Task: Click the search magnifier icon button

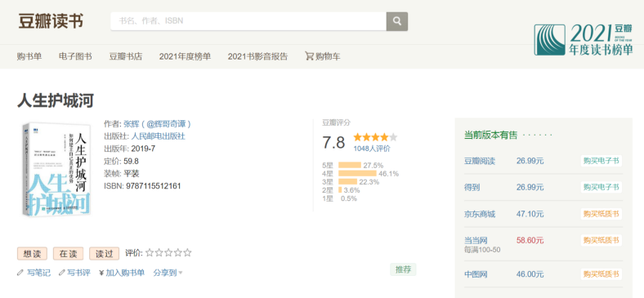Action: (396, 21)
